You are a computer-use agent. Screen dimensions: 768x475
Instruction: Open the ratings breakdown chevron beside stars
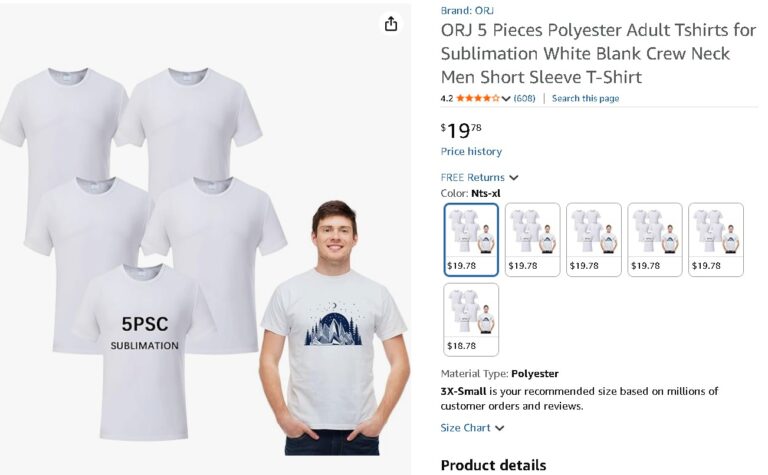506,98
